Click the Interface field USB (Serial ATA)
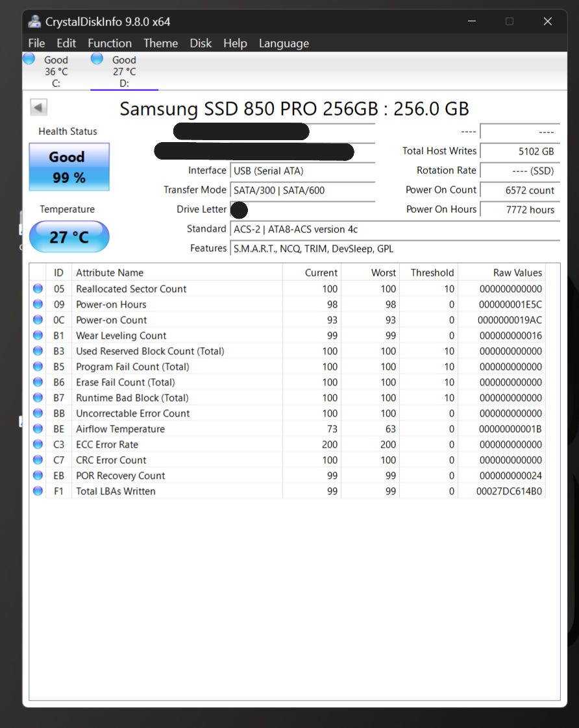Image resolution: width=579 pixels, height=728 pixels. (302, 171)
